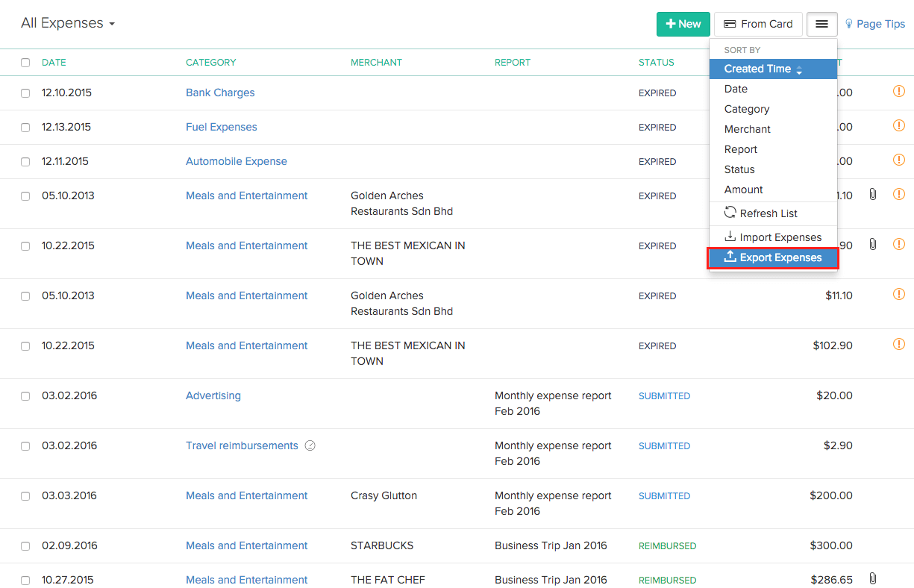
Task: Click the warning icon on the Bank Charges row
Action: 899,91
